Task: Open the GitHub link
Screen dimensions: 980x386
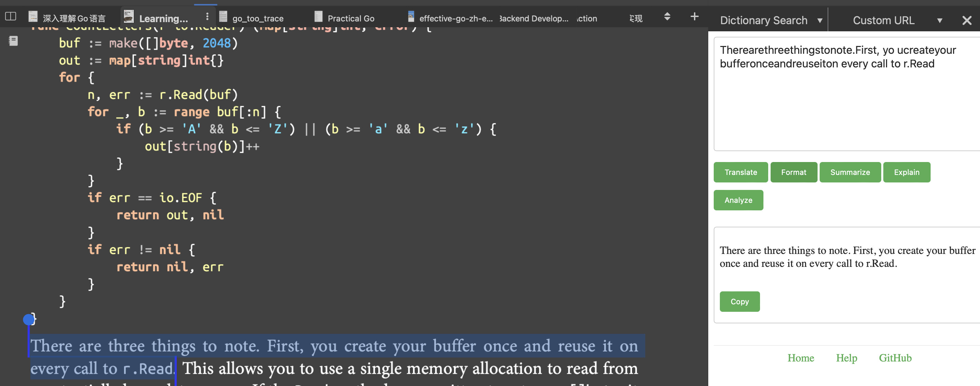Action: pos(895,358)
